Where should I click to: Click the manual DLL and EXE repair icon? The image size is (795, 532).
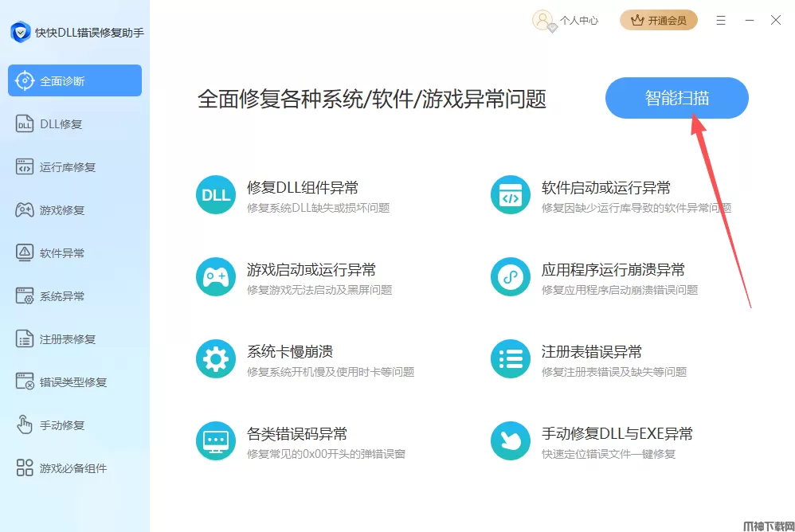pyautogui.click(x=511, y=441)
